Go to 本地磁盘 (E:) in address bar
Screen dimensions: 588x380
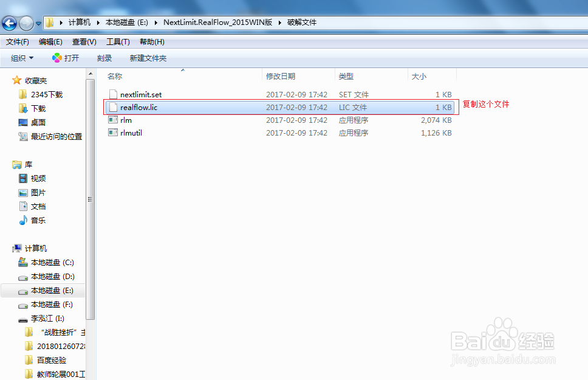coord(127,22)
